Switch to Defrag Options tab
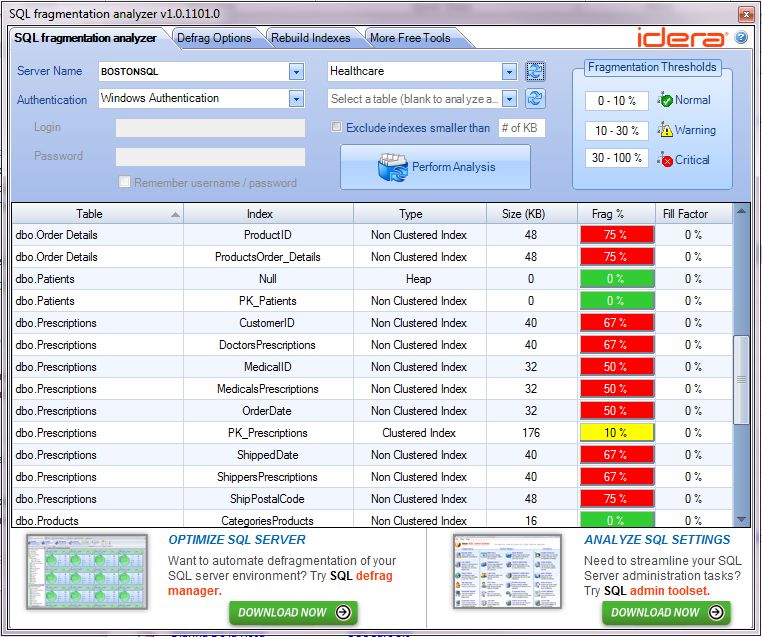 pyautogui.click(x=214, y=38)
